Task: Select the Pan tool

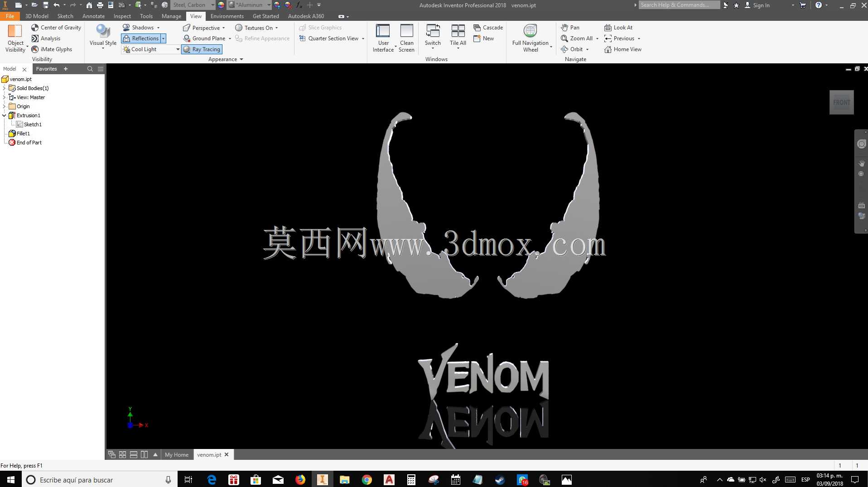Action: [570, 28]
